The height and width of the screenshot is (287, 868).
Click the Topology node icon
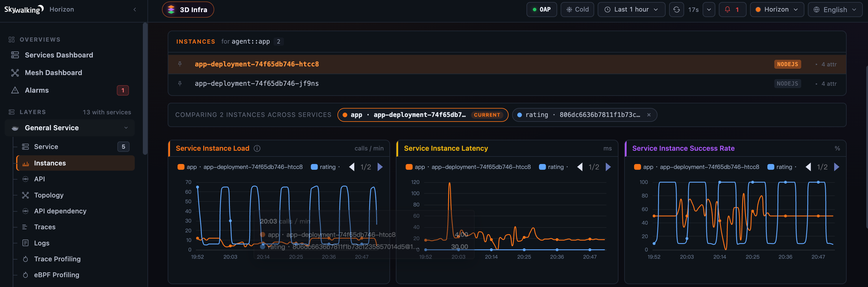tap(25, 195)
